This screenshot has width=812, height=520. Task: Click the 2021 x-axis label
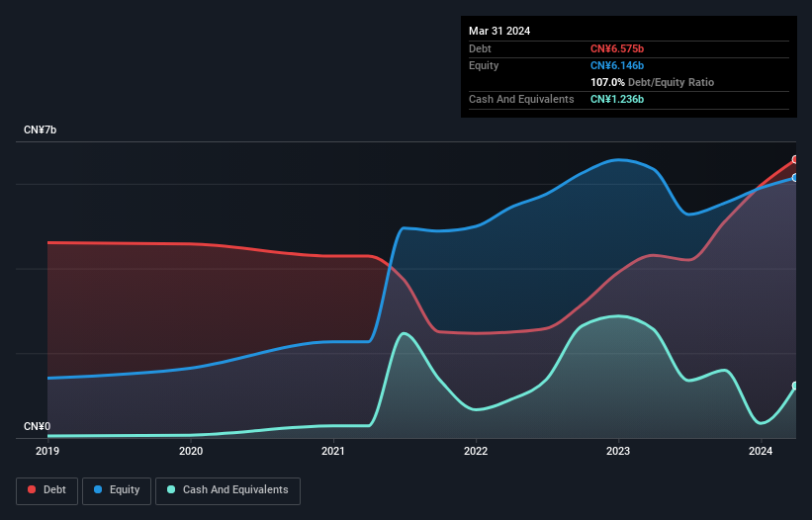tap(333, 451)
